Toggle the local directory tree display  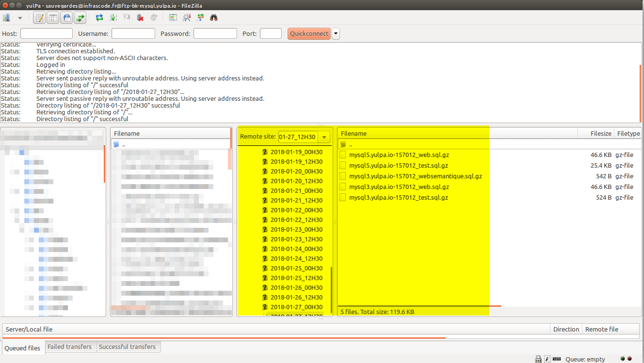click(53, 18)
